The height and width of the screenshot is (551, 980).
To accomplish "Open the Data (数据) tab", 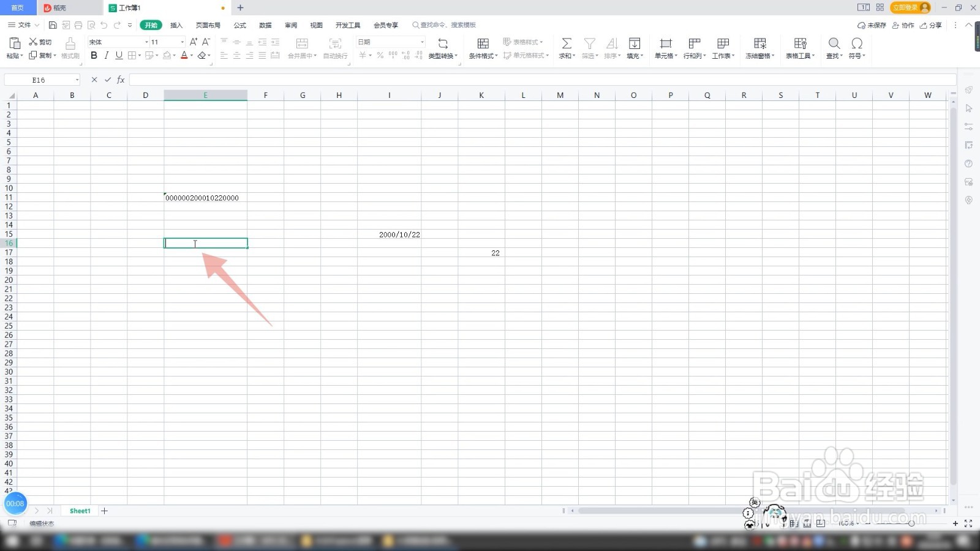I will point(265,25).
